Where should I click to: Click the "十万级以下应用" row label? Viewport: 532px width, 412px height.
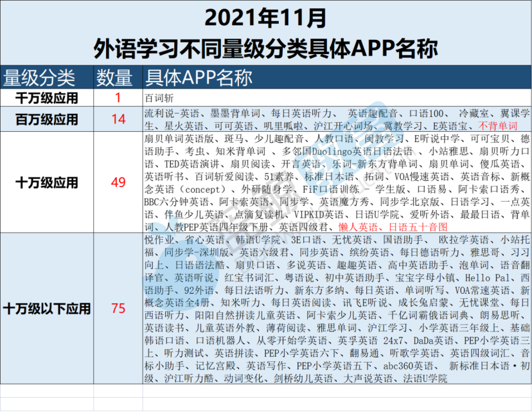47,309
